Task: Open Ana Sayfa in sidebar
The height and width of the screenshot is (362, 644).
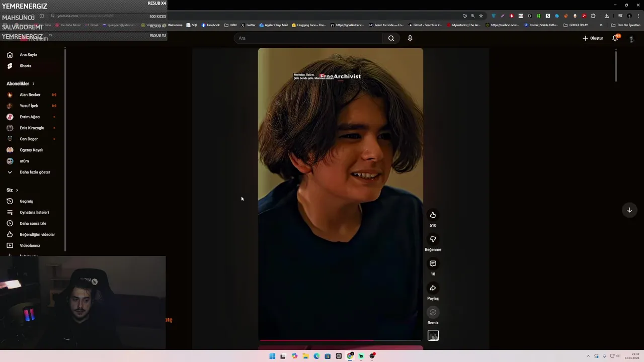Action: click(x=28, y=55)
